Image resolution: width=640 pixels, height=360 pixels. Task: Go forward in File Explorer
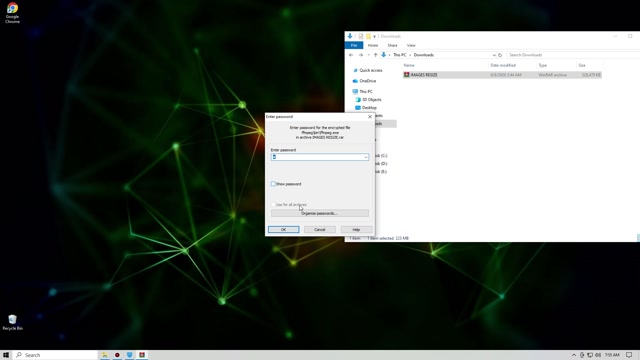coord(361,55)
